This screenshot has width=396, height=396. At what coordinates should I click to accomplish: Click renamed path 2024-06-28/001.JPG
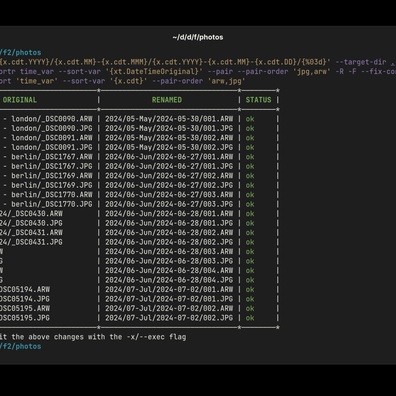coord(169,223)
